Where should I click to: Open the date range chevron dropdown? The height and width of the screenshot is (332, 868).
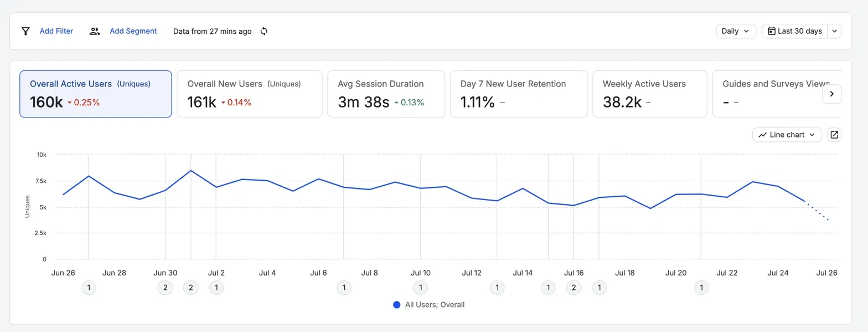[x=835, y=31]
